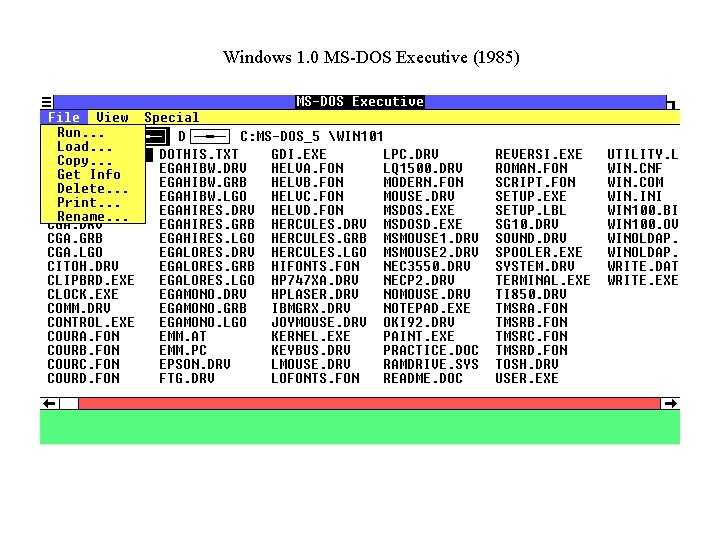The height and width of the screenshot is (540, 720).
Task: Select the file DOTHIS.TXT
Action: 199,154
